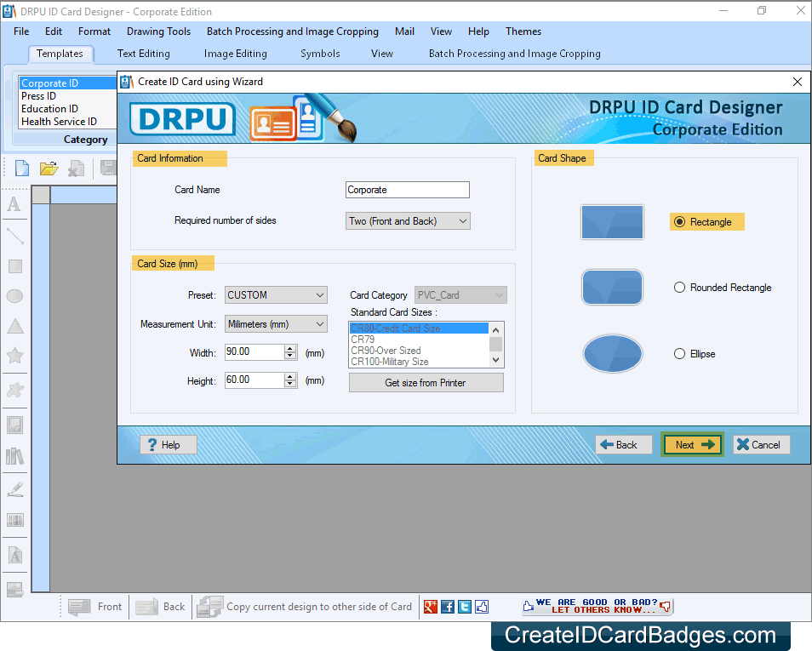This screenshot has height=651, width=812.
Task: Click the Open folder icon in toolbar
Action: (49, 168)
